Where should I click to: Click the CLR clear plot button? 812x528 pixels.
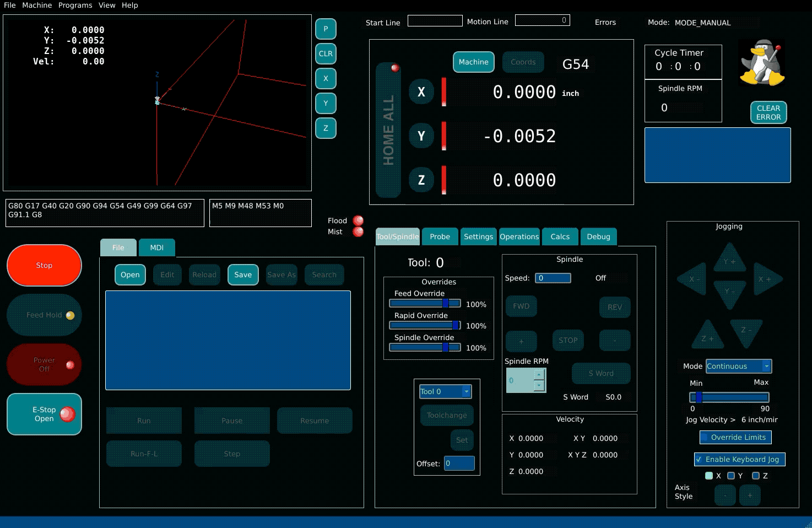(x=326, y=54)
